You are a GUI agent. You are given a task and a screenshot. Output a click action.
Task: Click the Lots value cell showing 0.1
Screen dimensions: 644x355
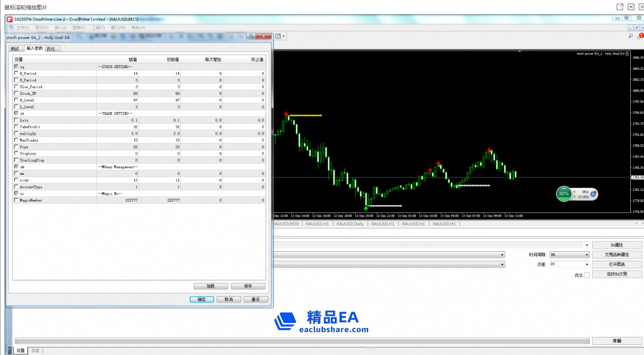118,120
